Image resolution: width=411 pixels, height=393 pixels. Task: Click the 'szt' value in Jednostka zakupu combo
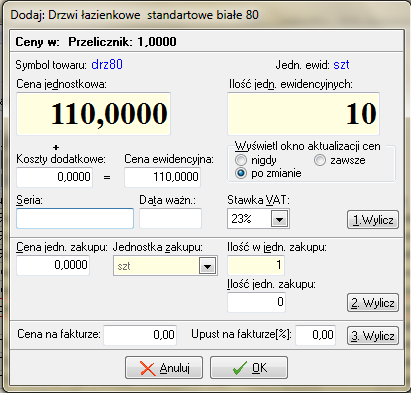click(124, 266)
